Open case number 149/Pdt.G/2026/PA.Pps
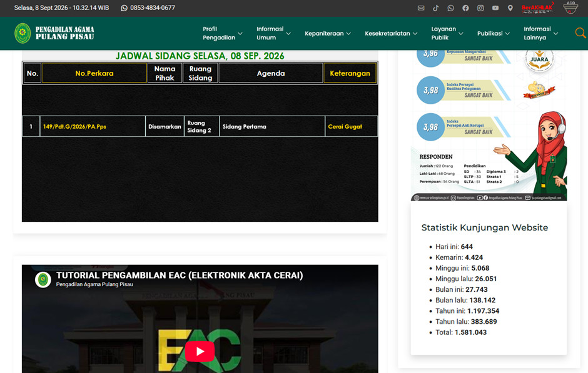 (x=74, y=127)
